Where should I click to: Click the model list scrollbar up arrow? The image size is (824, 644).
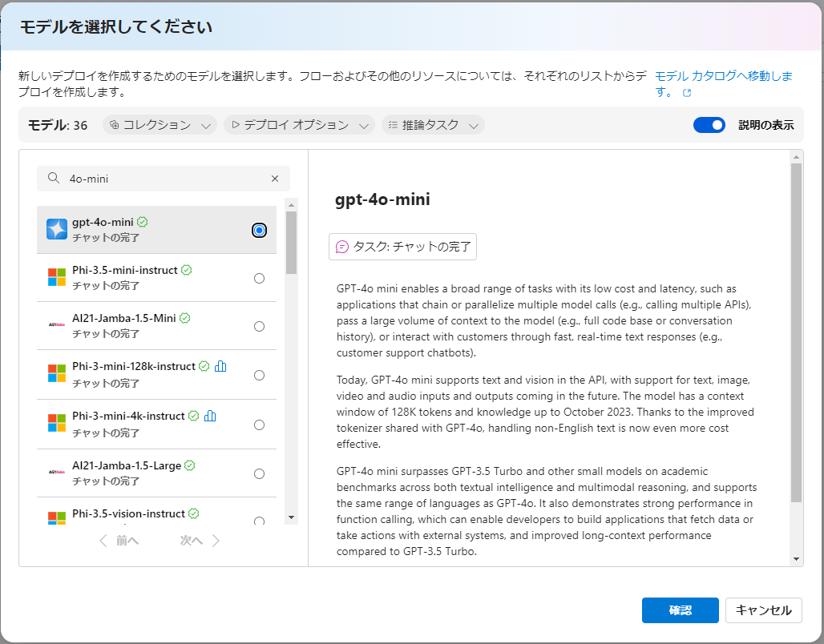pos(292,204)
